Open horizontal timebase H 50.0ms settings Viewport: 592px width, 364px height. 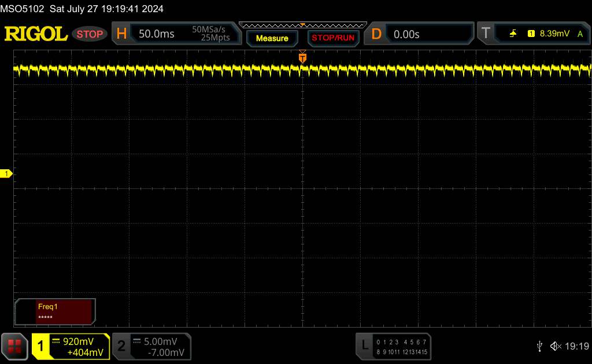176,34
